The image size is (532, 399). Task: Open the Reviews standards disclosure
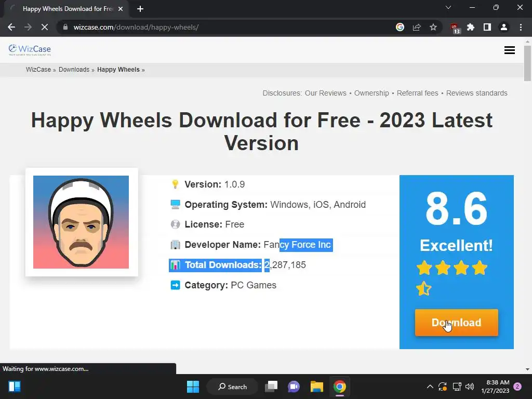pos(477,93)
